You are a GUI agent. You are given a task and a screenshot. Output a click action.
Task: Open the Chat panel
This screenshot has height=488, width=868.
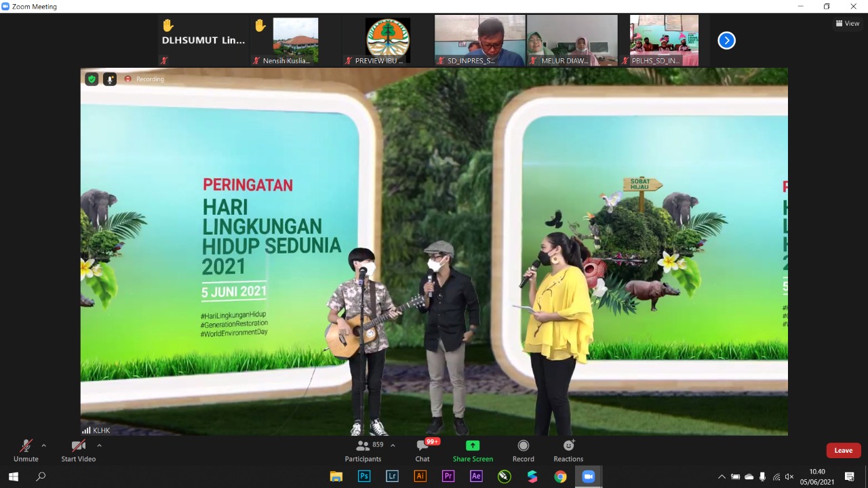tap(422, 450)
